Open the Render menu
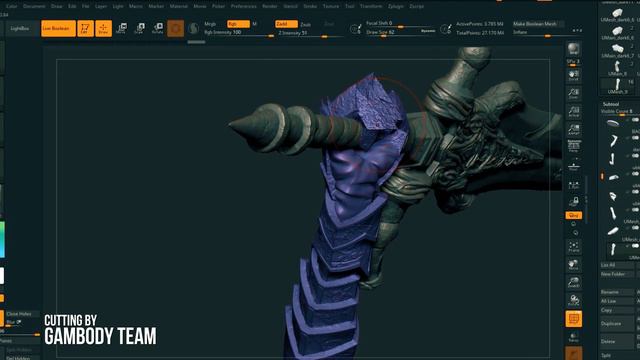 270,6
